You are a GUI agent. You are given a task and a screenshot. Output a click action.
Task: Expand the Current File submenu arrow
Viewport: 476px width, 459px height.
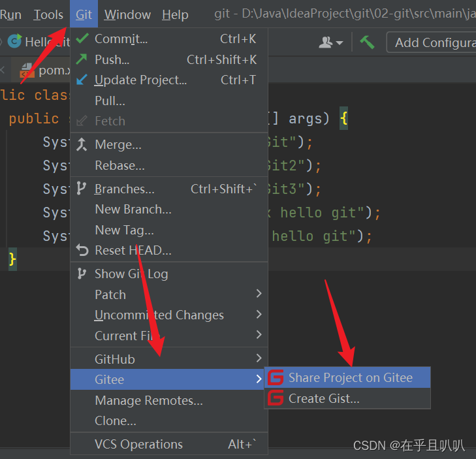(x=259, y=334)
